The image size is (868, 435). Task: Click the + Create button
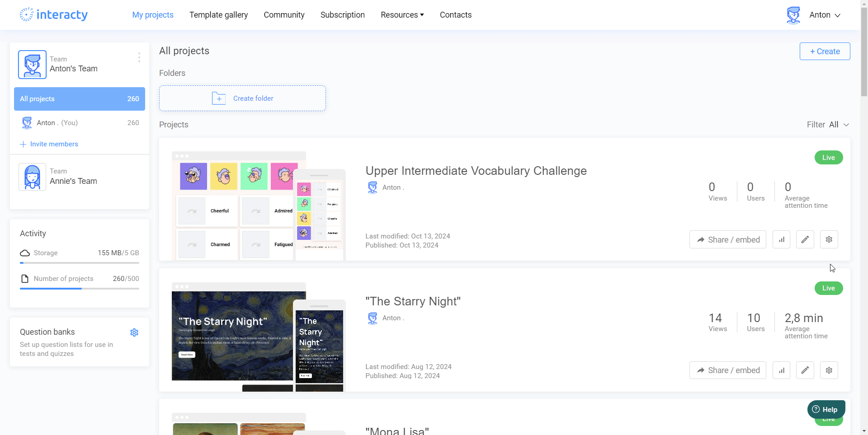click(825, 51)
